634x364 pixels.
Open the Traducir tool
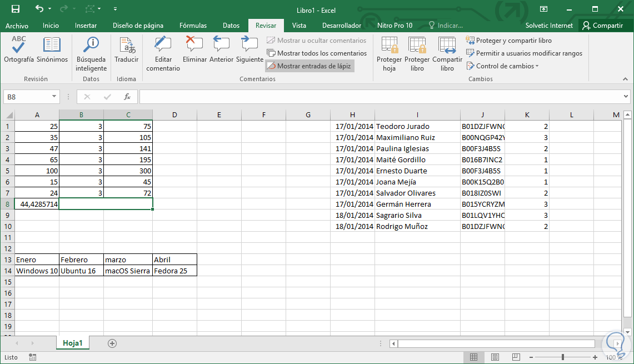(127, 49)
